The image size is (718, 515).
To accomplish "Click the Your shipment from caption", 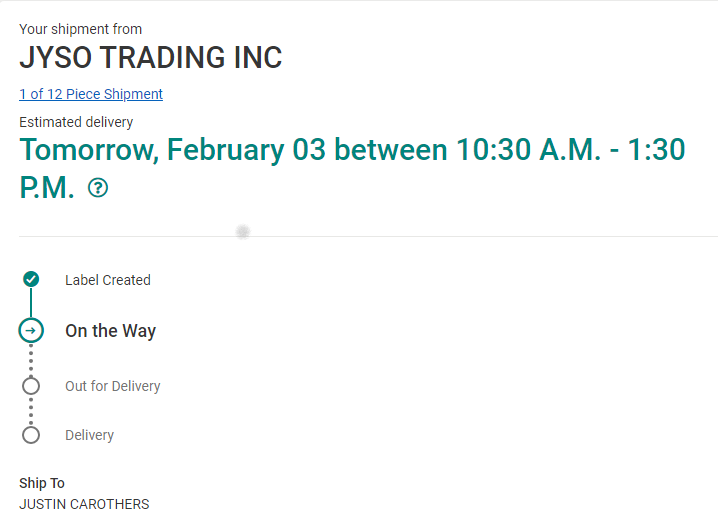I will [81, 29].
